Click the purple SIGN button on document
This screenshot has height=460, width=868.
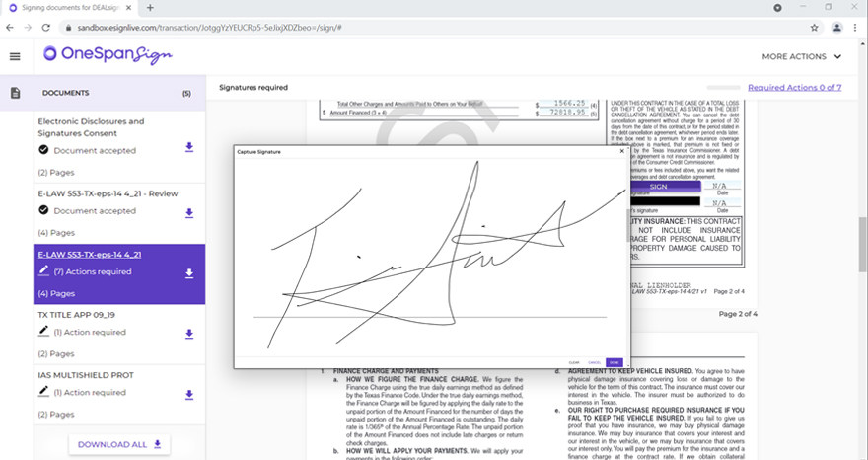tap(665, 187)
